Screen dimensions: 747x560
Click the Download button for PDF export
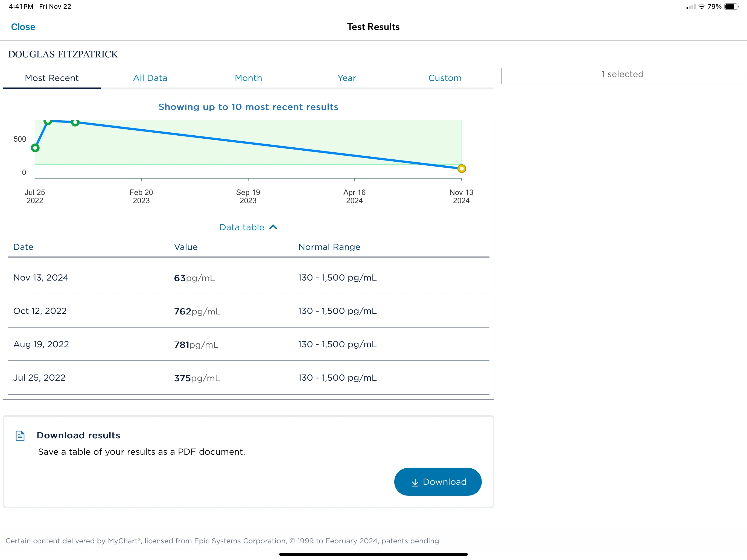(x=437, y=481)
